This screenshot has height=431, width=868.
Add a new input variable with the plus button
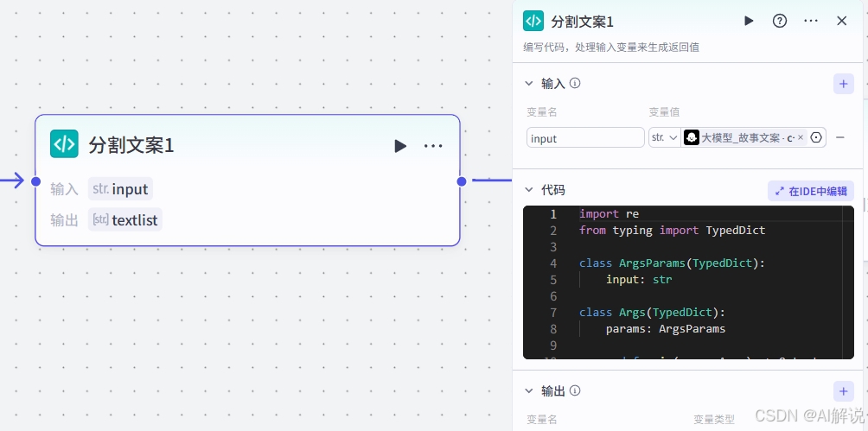[x=843, y=84]
